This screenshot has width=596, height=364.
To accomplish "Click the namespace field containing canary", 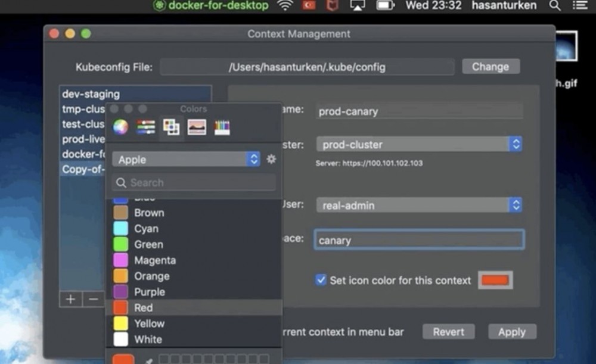I will point(419,239).
